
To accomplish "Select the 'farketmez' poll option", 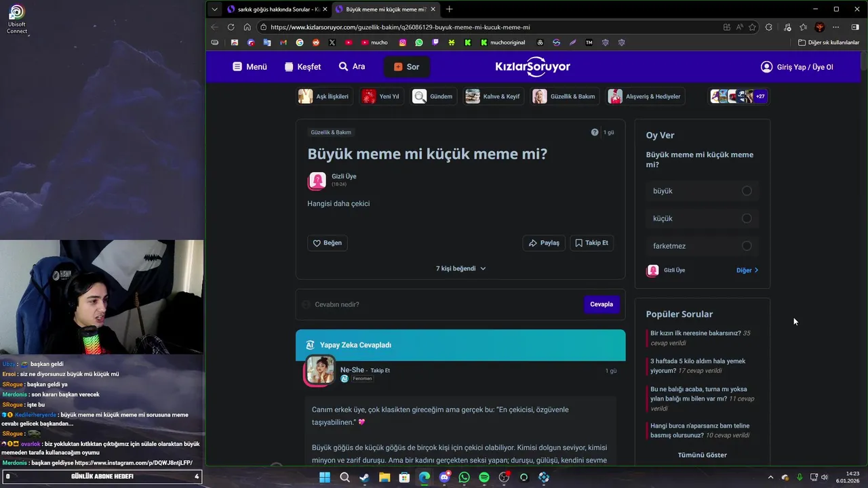I will (702, 246).
